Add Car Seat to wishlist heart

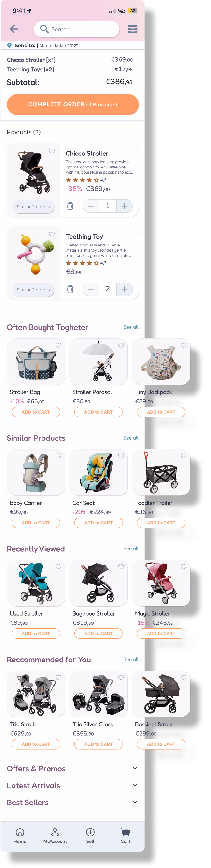click(121, 456)
